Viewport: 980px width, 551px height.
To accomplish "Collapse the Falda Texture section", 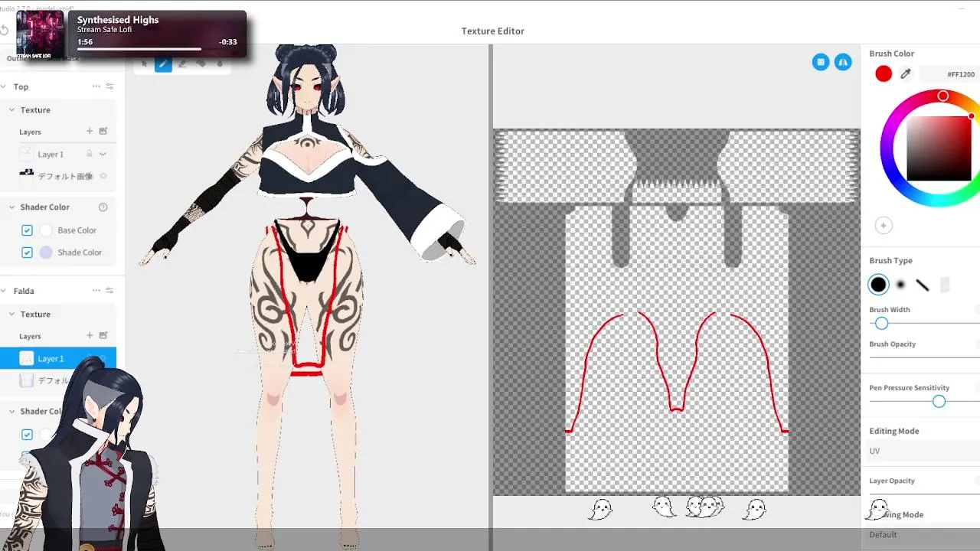I will [11, 314].
